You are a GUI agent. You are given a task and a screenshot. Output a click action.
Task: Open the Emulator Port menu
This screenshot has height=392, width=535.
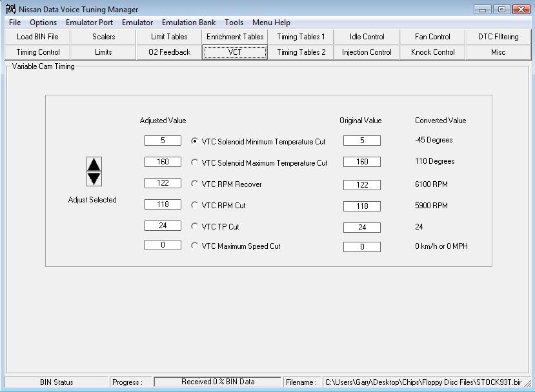(x=89, y=23)
